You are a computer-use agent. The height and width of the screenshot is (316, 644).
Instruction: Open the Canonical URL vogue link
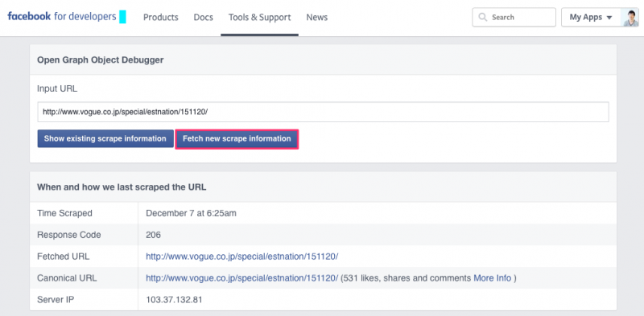coord(242,278)
